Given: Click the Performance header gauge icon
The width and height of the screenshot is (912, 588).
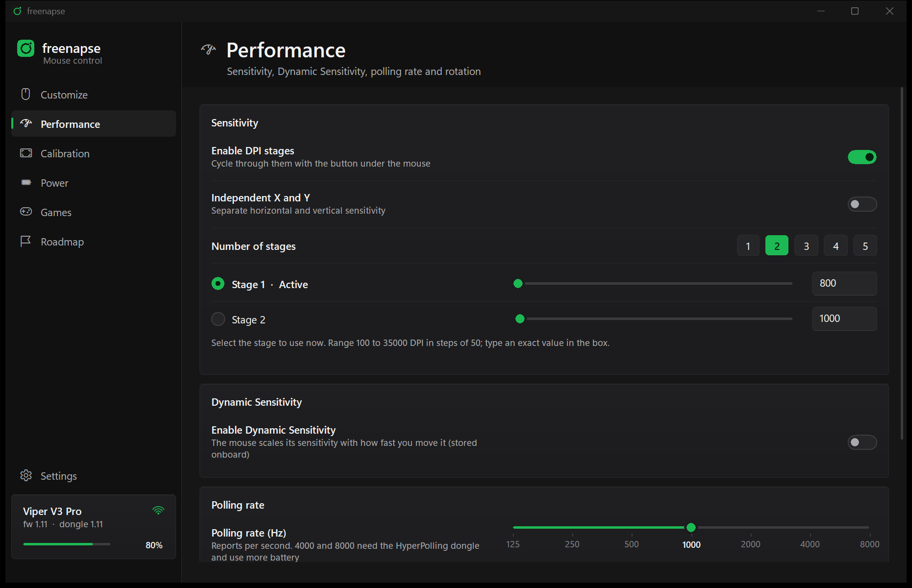Looking at the screenshot, I should (x=208, y=49).
